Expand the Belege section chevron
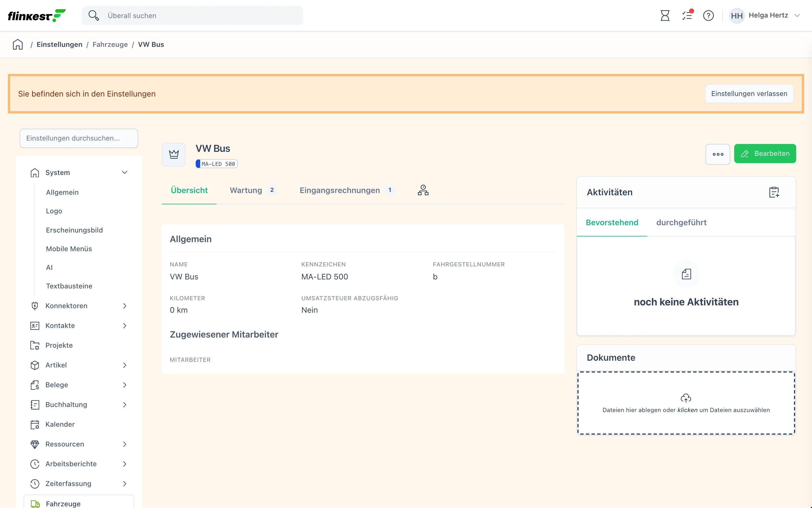 125,385
